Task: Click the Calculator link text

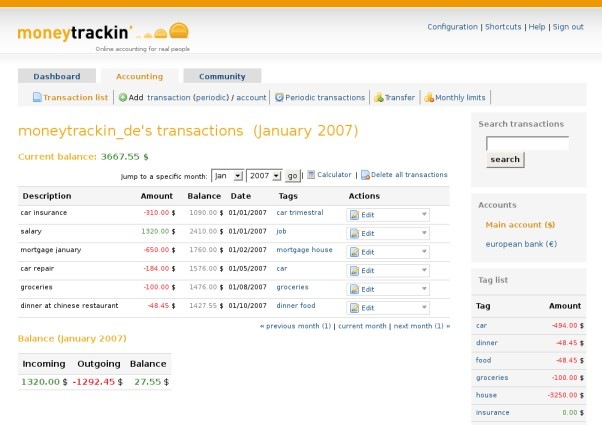Action: point(334,175)
